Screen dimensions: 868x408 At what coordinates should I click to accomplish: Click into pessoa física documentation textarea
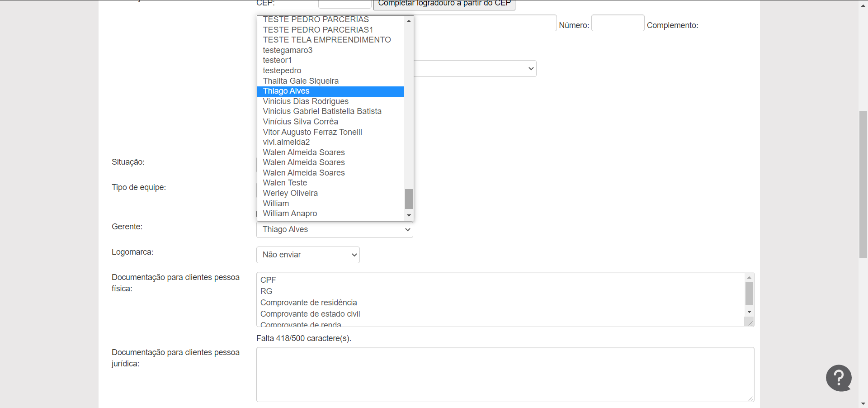(x=500, y=299)
